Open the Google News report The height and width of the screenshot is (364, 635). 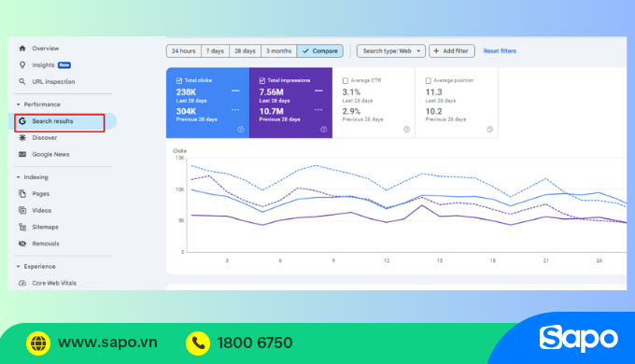[x=50, y=154]
